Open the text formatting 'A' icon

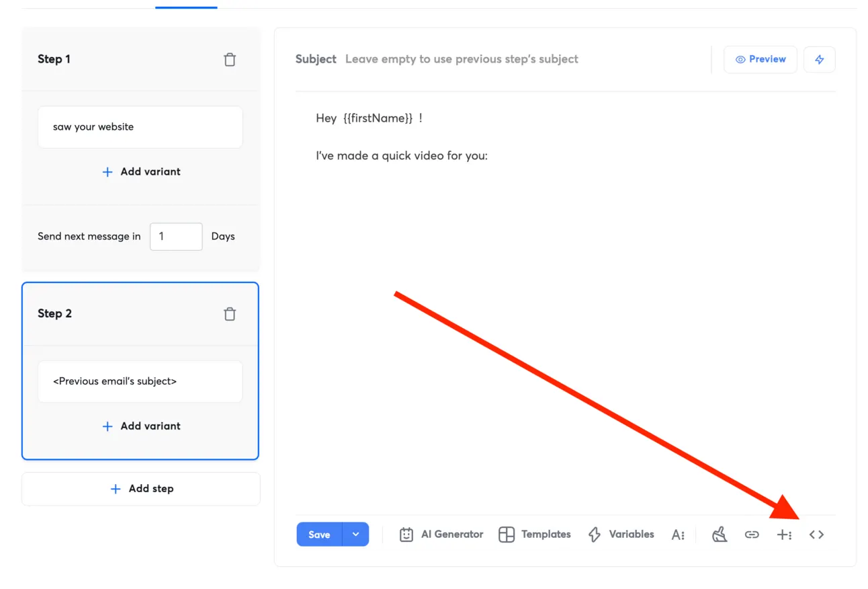(x=678, y=535)
